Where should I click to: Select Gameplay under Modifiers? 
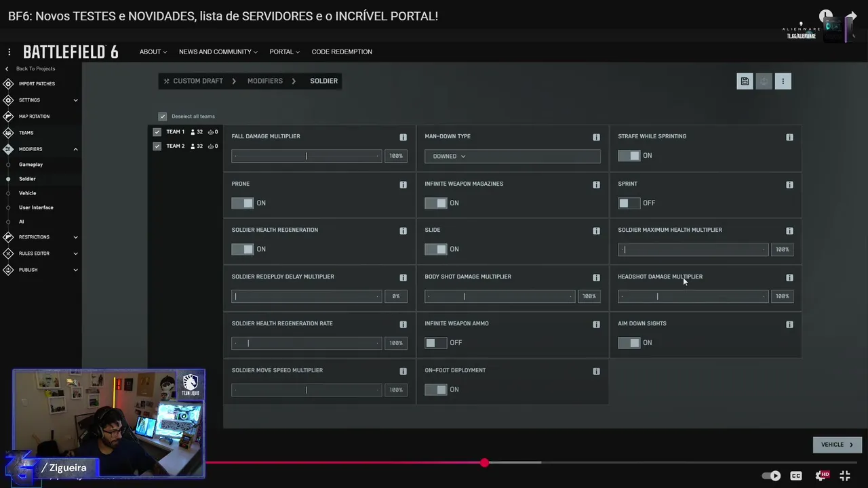(31, 165)
